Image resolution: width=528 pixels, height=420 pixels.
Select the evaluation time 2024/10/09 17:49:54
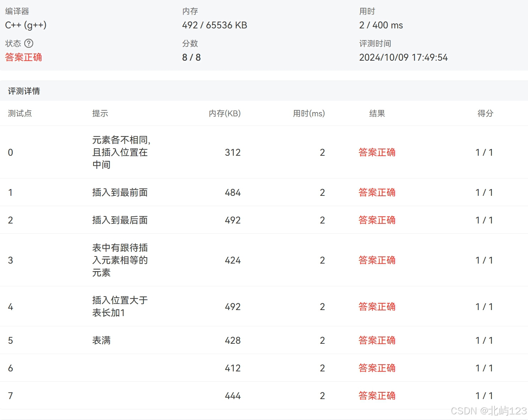click(x=403, y=57)
